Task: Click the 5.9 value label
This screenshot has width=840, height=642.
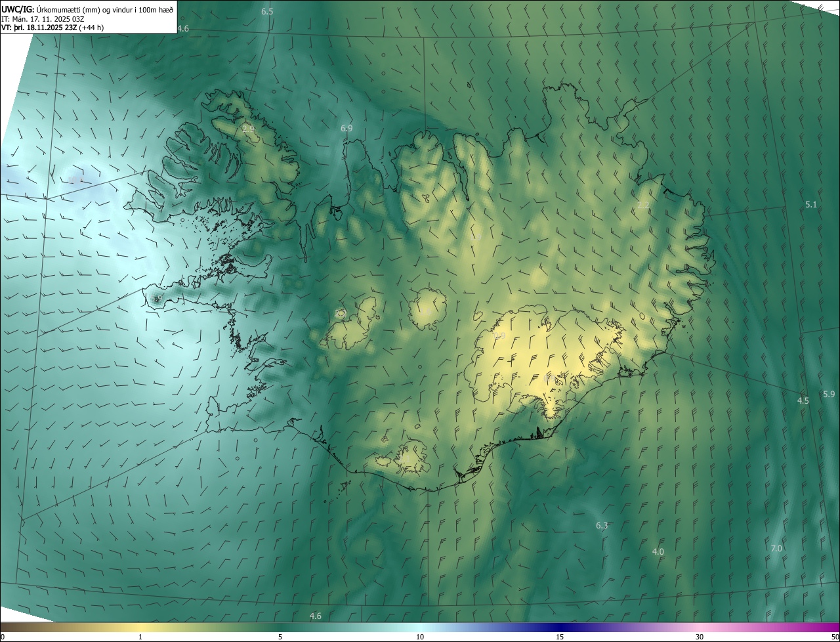Action: coord(829,395)
